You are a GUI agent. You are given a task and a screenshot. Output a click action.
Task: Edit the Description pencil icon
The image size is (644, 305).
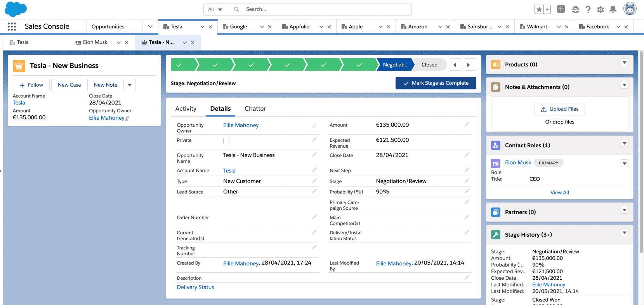point(467,277)
